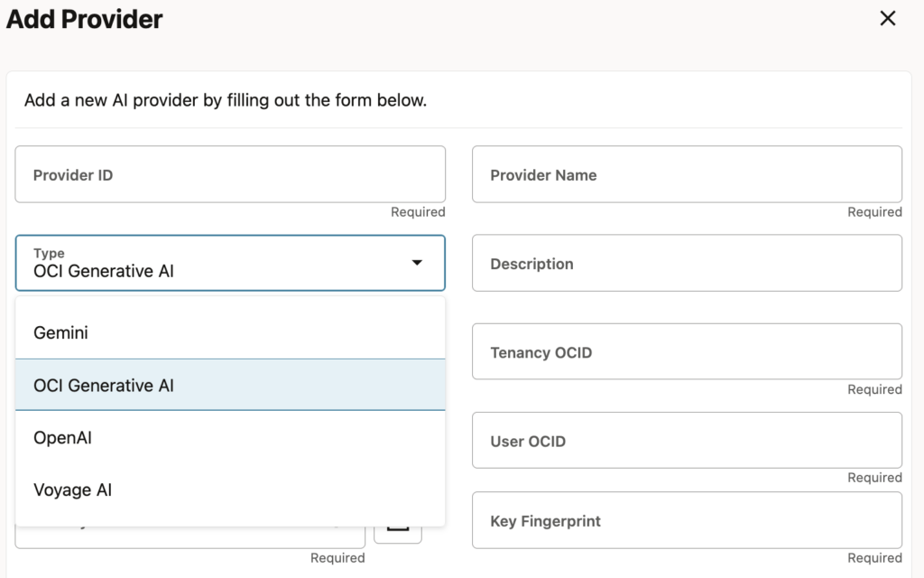The image size is (924, 578).
Task: Select OCI Generative AI option in list
Action: [x=230, y=385]
